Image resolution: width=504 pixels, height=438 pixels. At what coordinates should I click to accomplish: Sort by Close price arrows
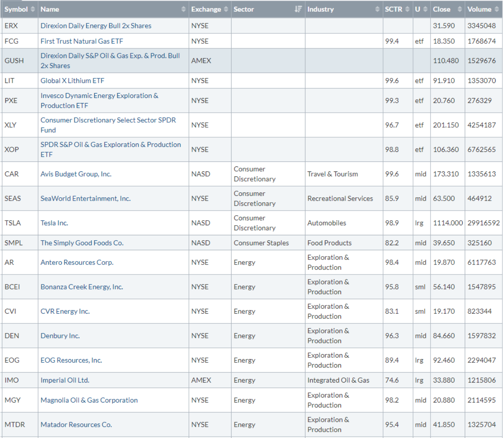(x=460, y=9)
